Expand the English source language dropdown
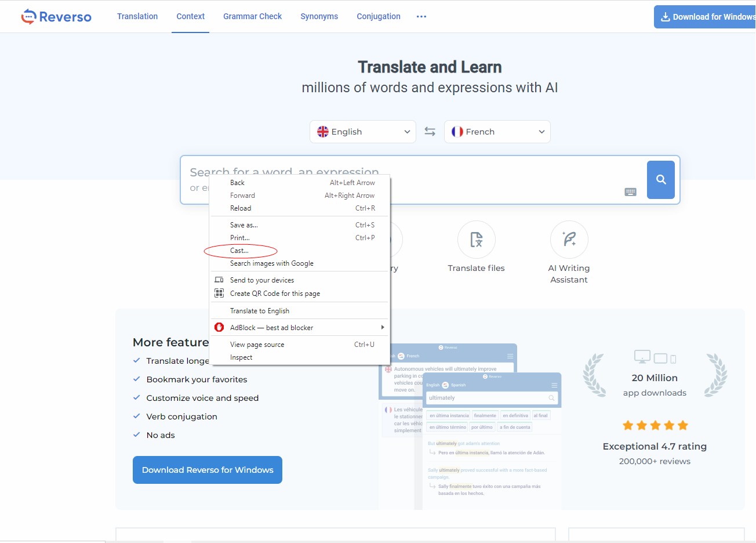 pos(363,132)
